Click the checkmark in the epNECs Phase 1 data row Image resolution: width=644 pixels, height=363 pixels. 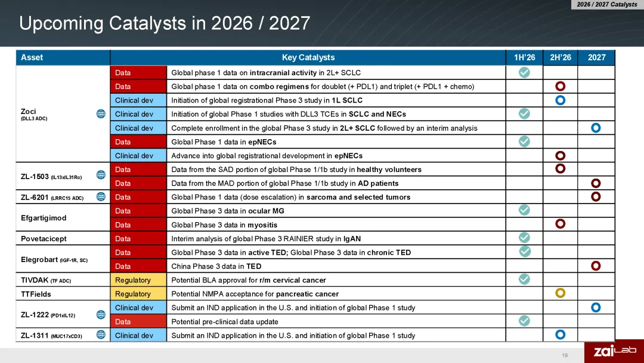(x=524, y=141)
